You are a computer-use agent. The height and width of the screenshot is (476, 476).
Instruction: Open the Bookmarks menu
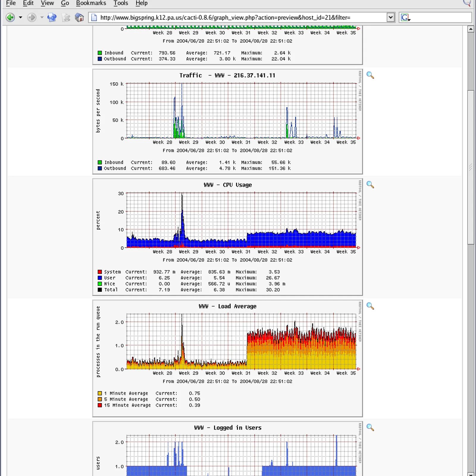coord(91,3)
